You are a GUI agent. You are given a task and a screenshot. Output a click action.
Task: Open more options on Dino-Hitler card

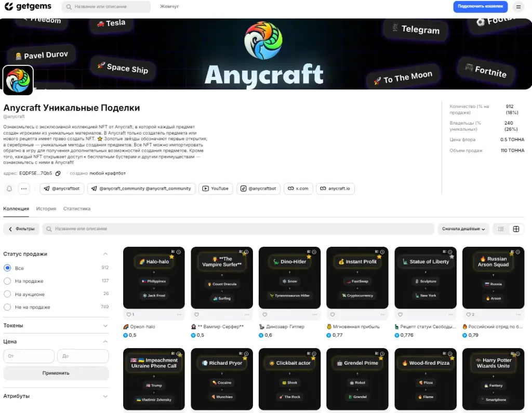click(x=314, y=315)
